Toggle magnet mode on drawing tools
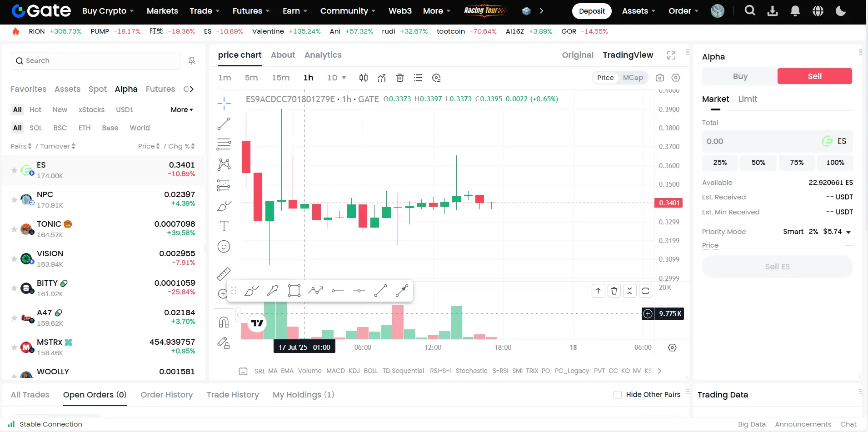Viewport: 868px width, 432px height. point(224,322)
